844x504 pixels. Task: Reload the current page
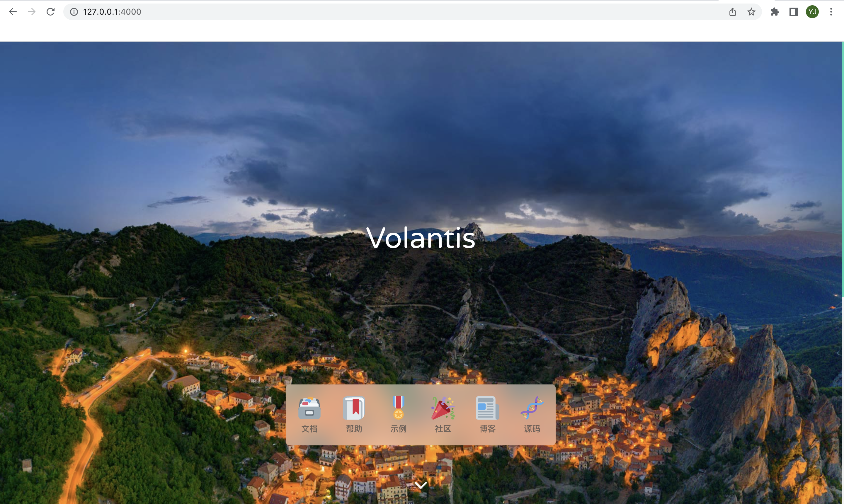[50, 12]
